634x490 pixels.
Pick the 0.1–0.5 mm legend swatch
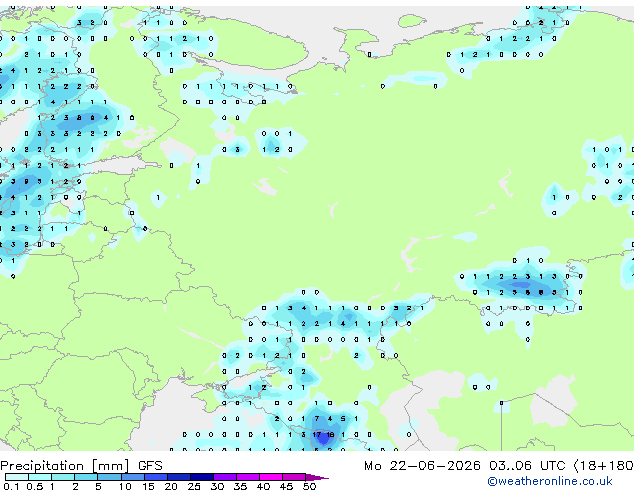click(x=17, y=477)
